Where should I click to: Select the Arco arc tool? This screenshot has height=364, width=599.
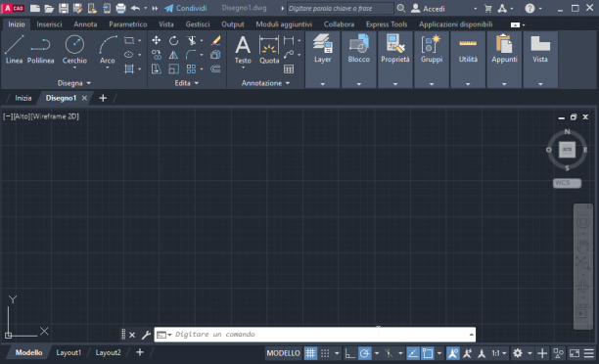tap(108, 50)
